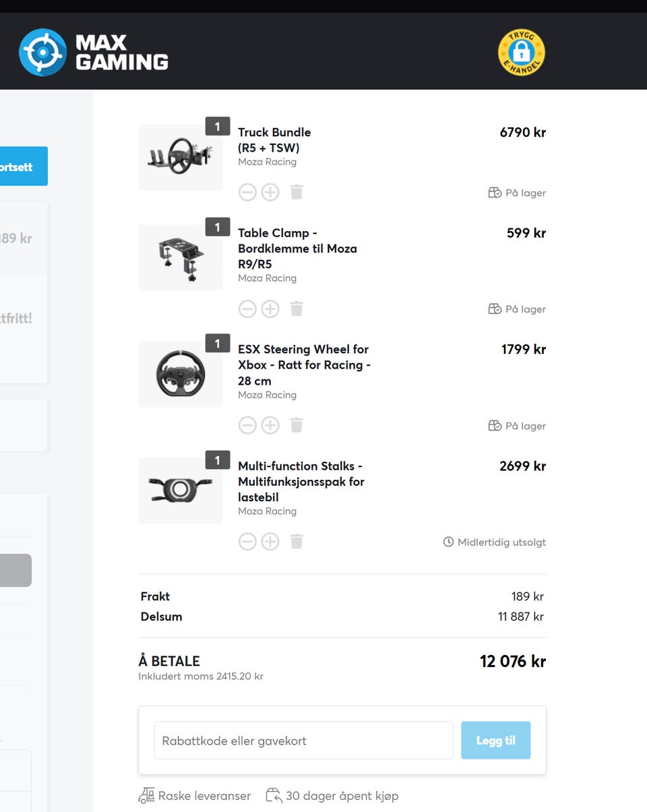Remove Truck Bundle with trash icon

click(297, 193)
